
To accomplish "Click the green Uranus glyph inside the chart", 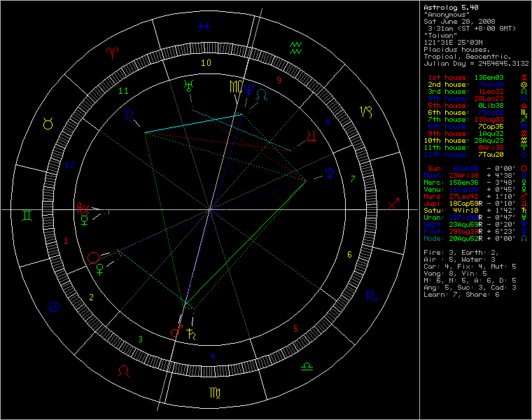I will (188, 85).
